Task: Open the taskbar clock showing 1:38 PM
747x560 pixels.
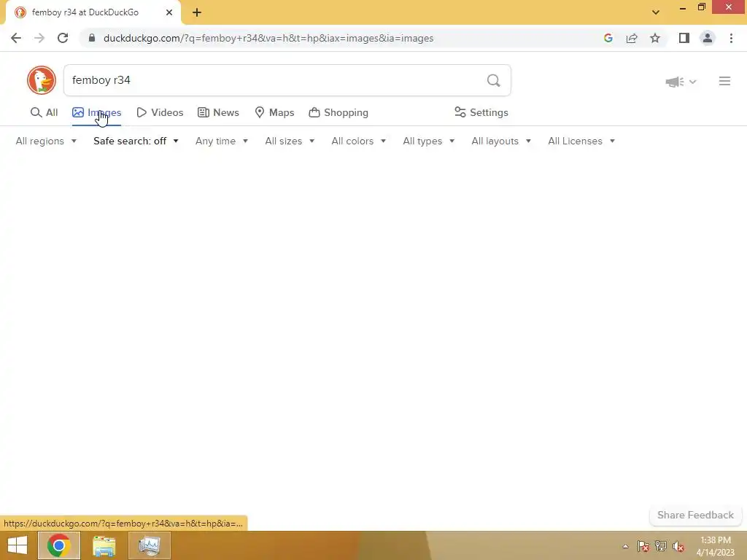Action: pyautogui.click(x=715, y=546)
